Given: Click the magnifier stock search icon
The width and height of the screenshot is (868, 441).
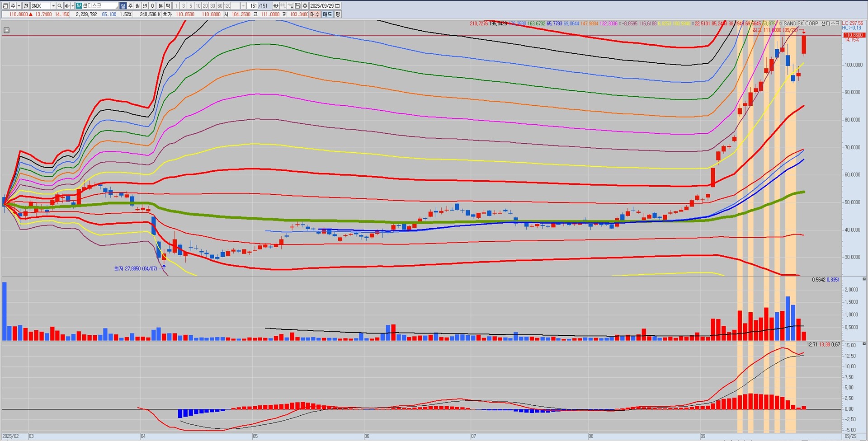Looking at the screenshot, I should [x=60, y=6].
